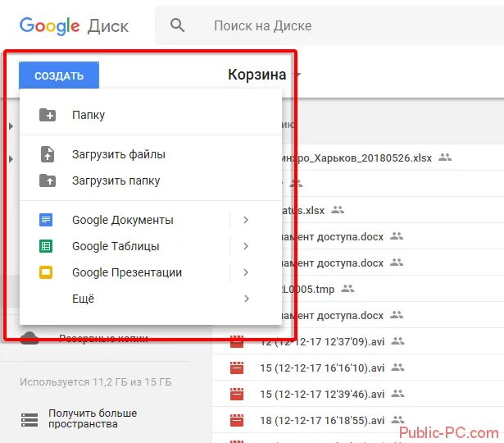Screen dimensions: 504x443
Task: Choose Google Таблицы in the menu
Action: click(125, 246)
